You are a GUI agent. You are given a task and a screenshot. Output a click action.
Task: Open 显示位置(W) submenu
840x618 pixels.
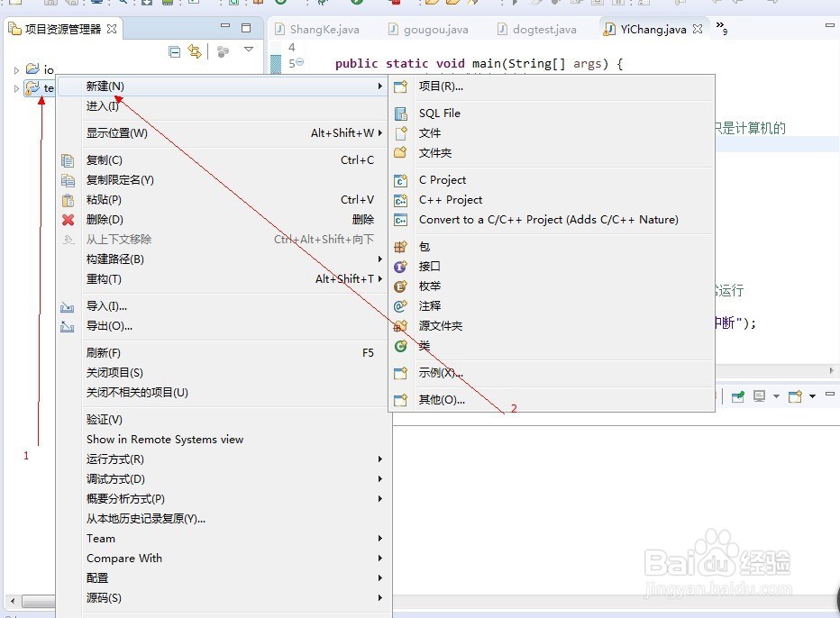coord(222,132)
